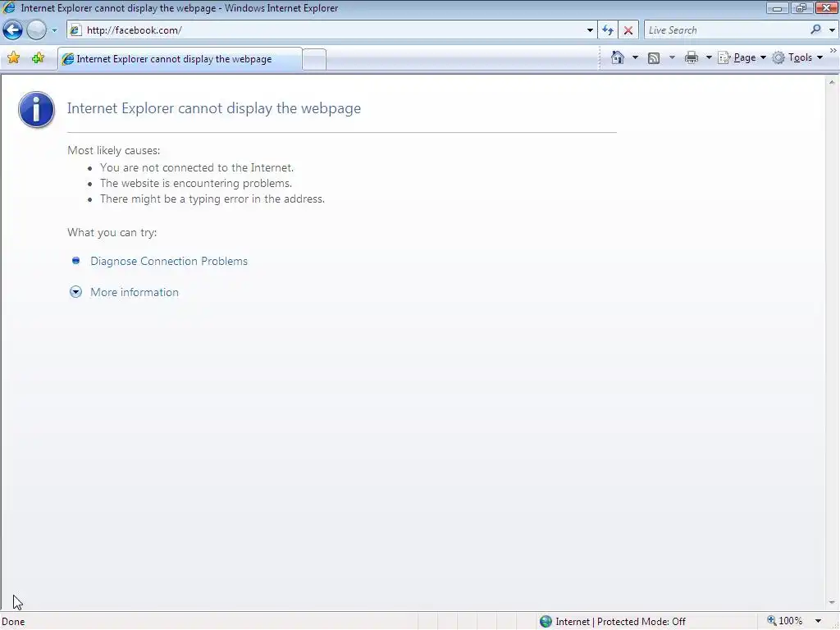840x630 pixels.
Task: Expand the Home button dropdown arrow
Action: (x=636, y=57)
